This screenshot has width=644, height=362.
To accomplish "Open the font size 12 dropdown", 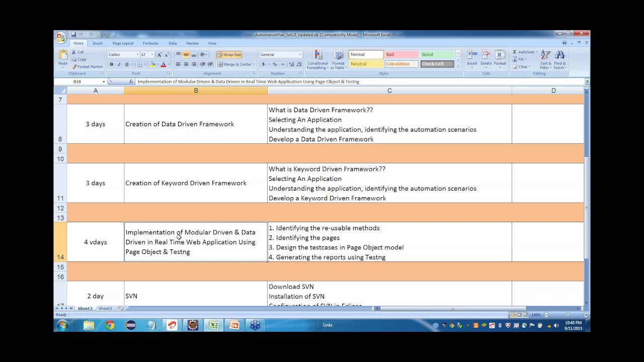I will pyautogui.click(x=152, y=55).
